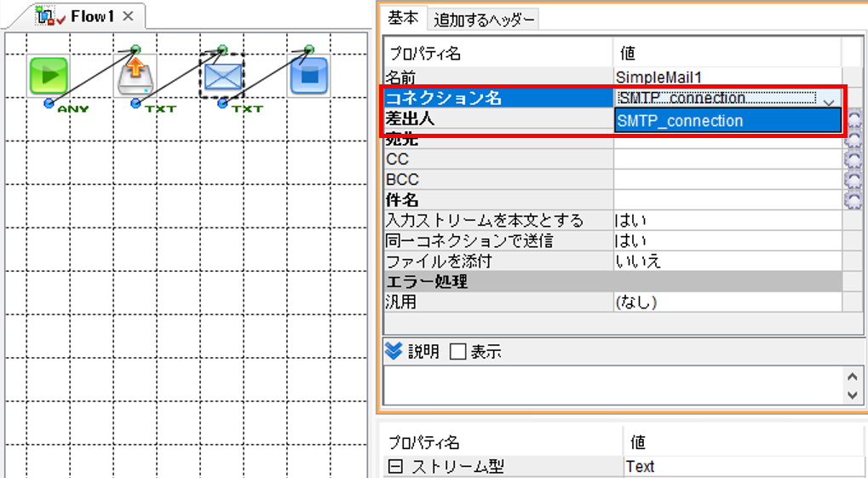868x478 pixels.
Task: Open the コネクション名 dropdown arrow
Action: [829, 101]
